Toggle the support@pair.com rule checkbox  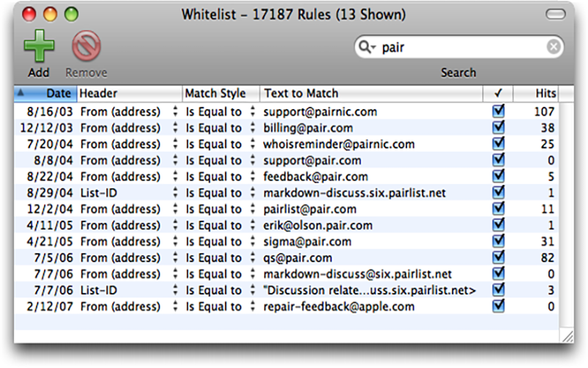point(498,160)
